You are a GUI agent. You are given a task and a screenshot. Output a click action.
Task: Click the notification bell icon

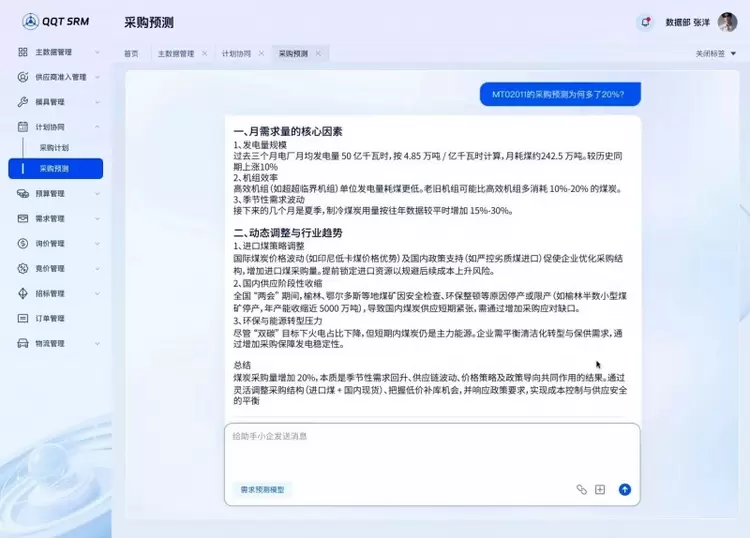point(645,22)
